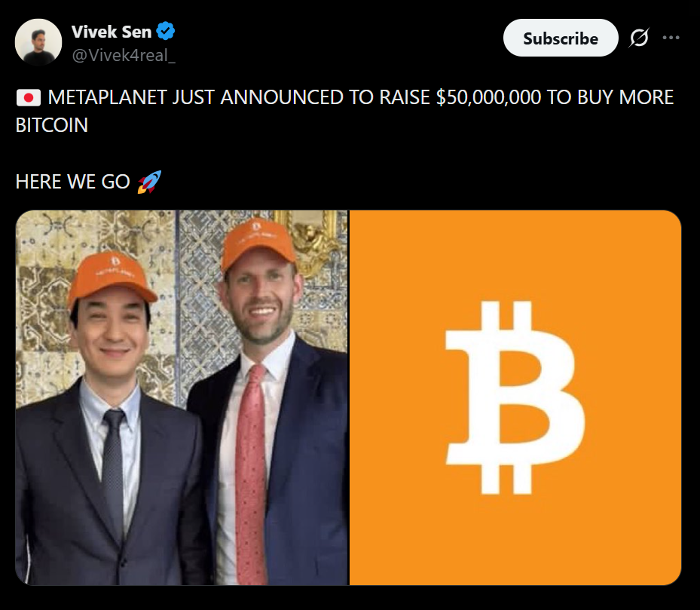The image size is (700, 610).
Task: Click the blue verified badge
Action: click(166, 31)
